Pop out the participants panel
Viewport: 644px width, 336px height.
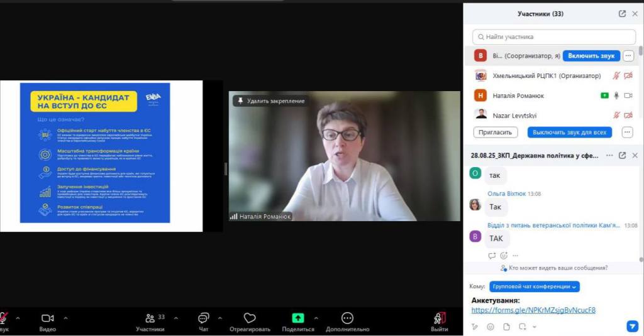click(622, 14)
